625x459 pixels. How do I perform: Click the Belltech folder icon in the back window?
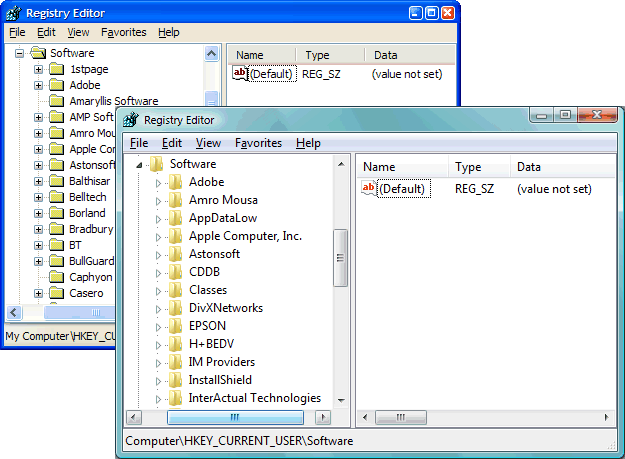(x=56, y=197)
